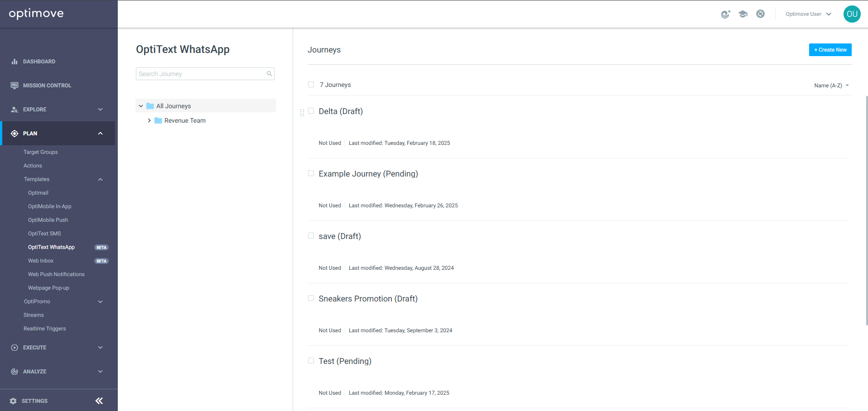
Task: Open the Example Journey (Pending) entry
Action: pyautogui.click(x=368, y=174)
